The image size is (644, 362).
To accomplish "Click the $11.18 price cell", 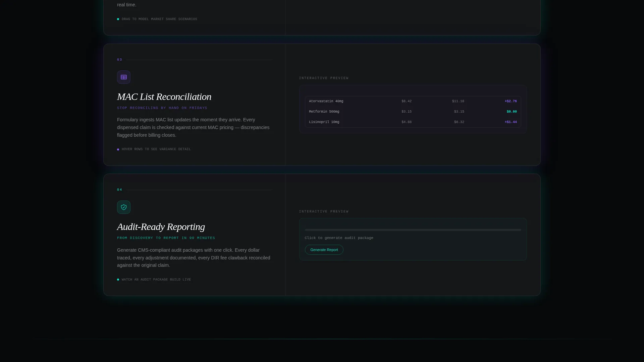I will click(458, 101).
